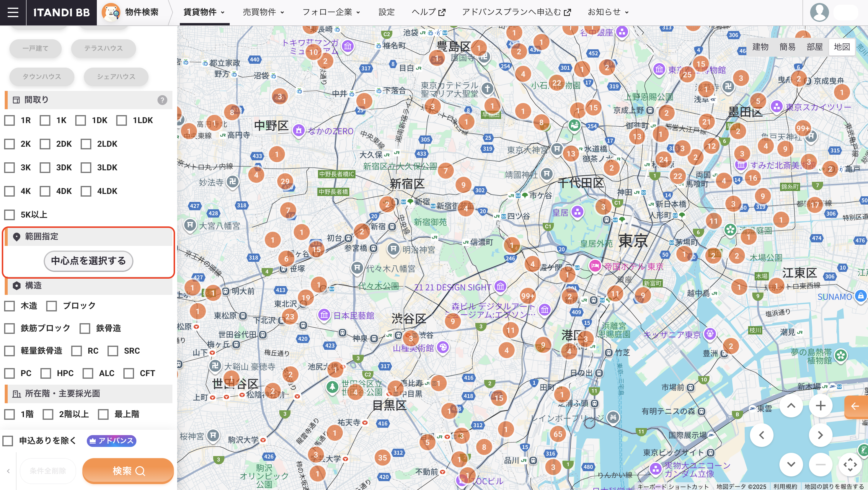Check the 1R layout checkbox

[x=9, y=120]
